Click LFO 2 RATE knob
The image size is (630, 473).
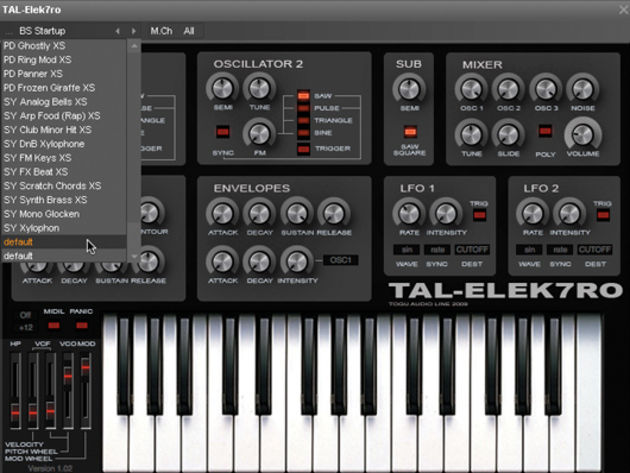(532, 213)
